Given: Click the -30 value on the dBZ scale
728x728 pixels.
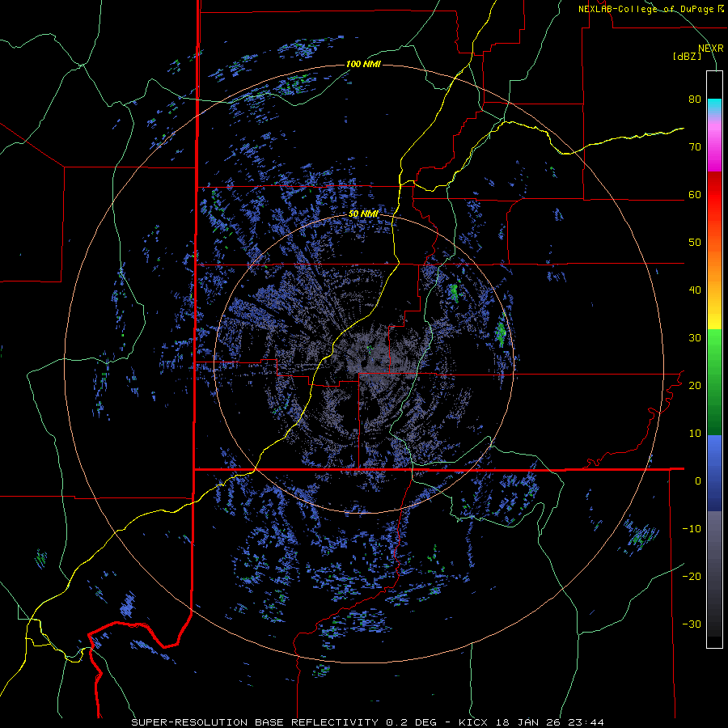Looking at the screenshot, I should pos(692,624).
